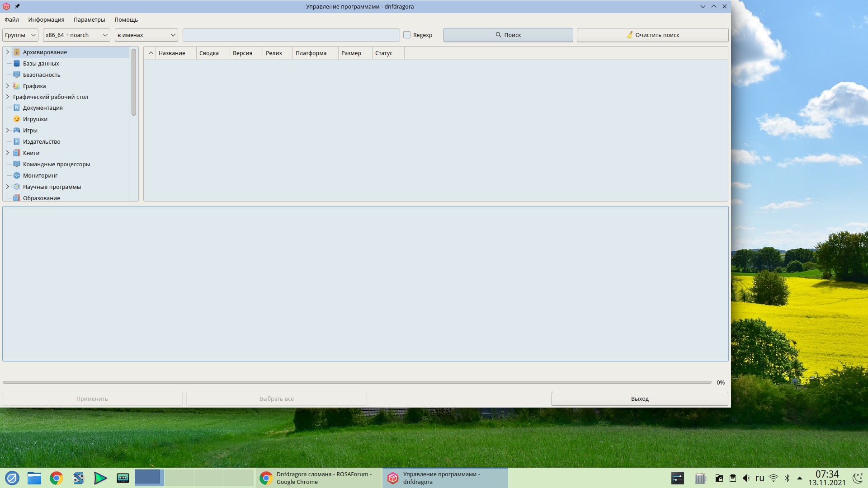Screen dimensions: 868x488
Task: Click the Поиск search button
Action: click(x=508, y=35)
